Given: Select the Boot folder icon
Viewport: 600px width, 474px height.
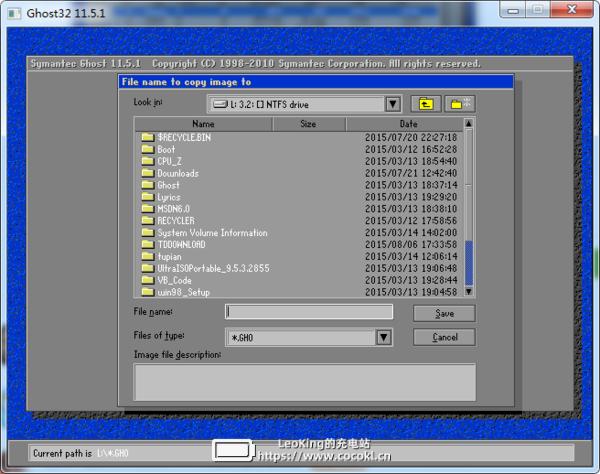Looking at the screenshot, I should [148, 149].
